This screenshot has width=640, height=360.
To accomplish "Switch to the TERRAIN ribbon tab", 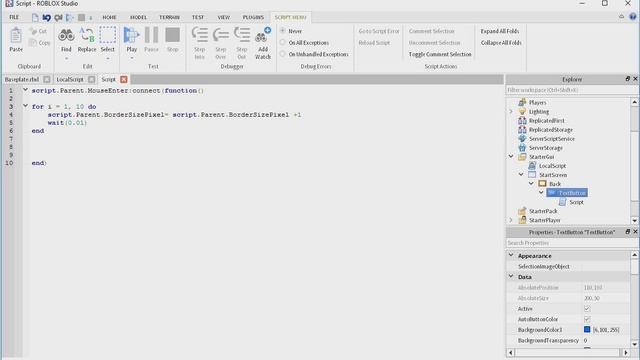I will click(x=169, y=17).
